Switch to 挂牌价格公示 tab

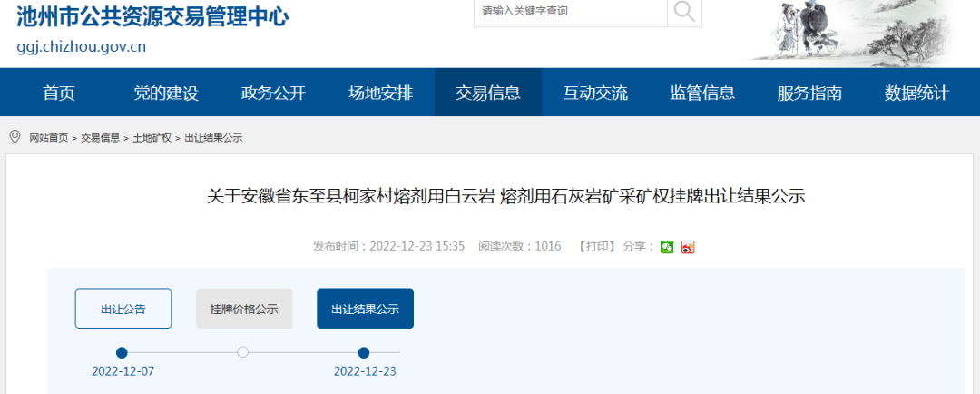244,309
